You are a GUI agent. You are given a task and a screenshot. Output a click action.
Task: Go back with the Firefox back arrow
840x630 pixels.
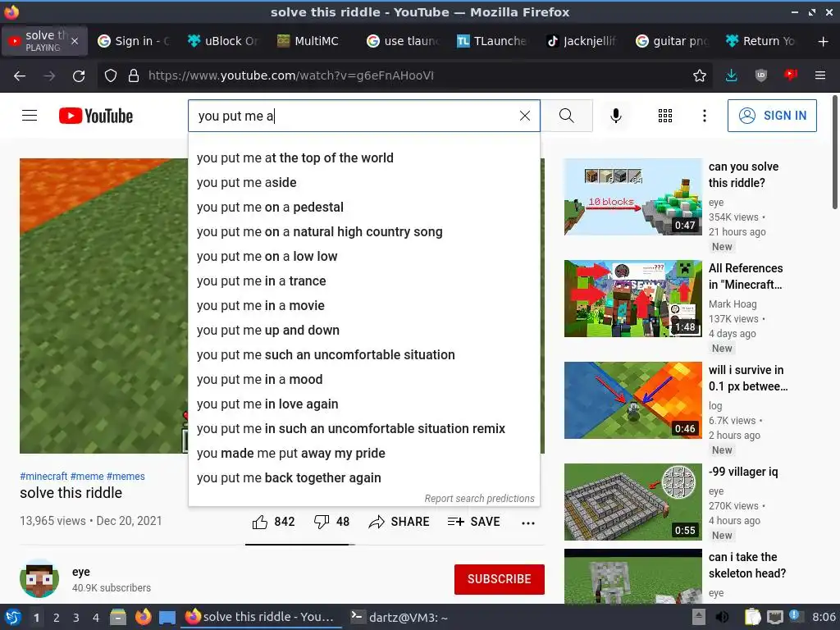click(x=20, y=76)
